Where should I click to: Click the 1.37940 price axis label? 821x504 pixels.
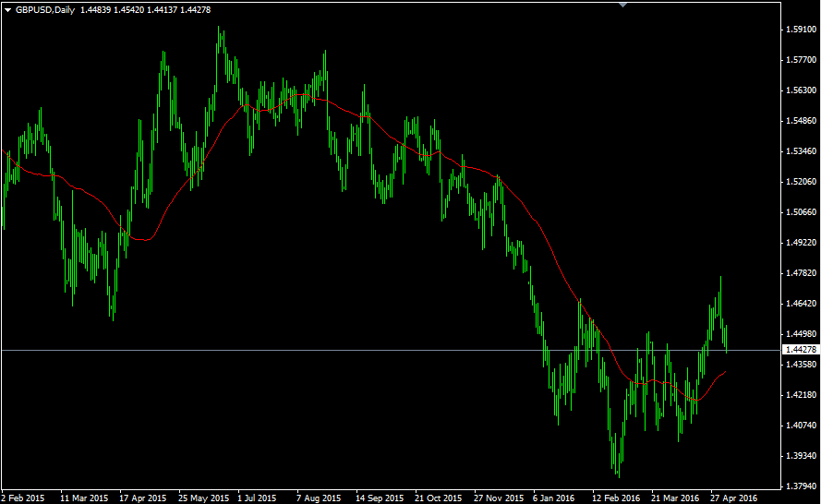tap(801, 486)
